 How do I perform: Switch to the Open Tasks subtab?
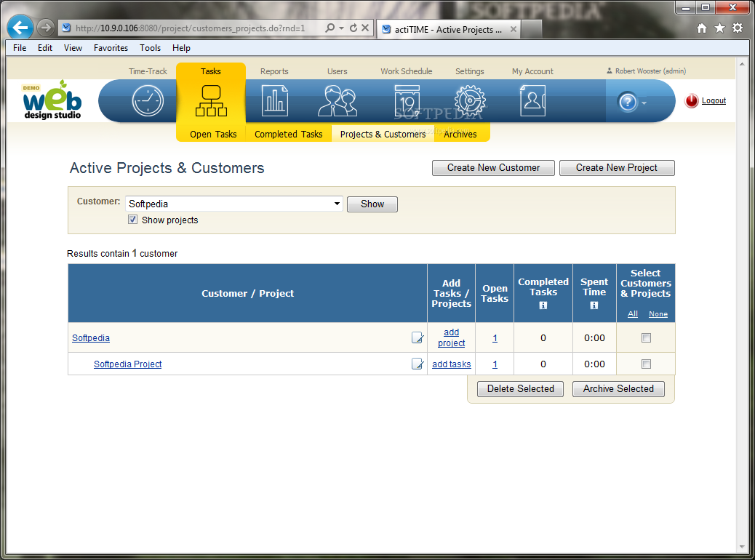pos(213,134)
